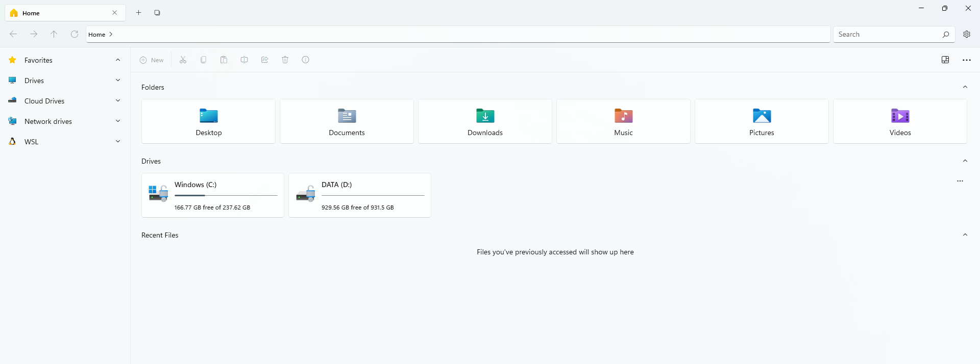Open the Windows (C:) drive card
Screen dimensions: 980x364
[212, 195]
